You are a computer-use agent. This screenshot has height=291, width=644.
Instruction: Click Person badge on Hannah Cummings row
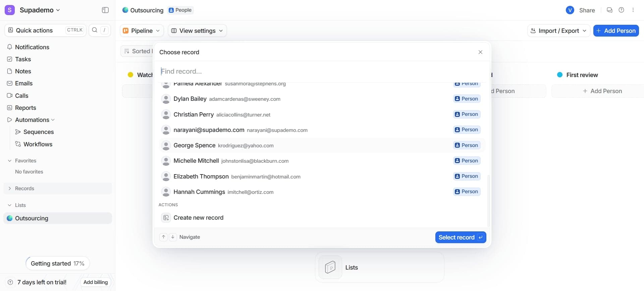[x=467, y=192]
